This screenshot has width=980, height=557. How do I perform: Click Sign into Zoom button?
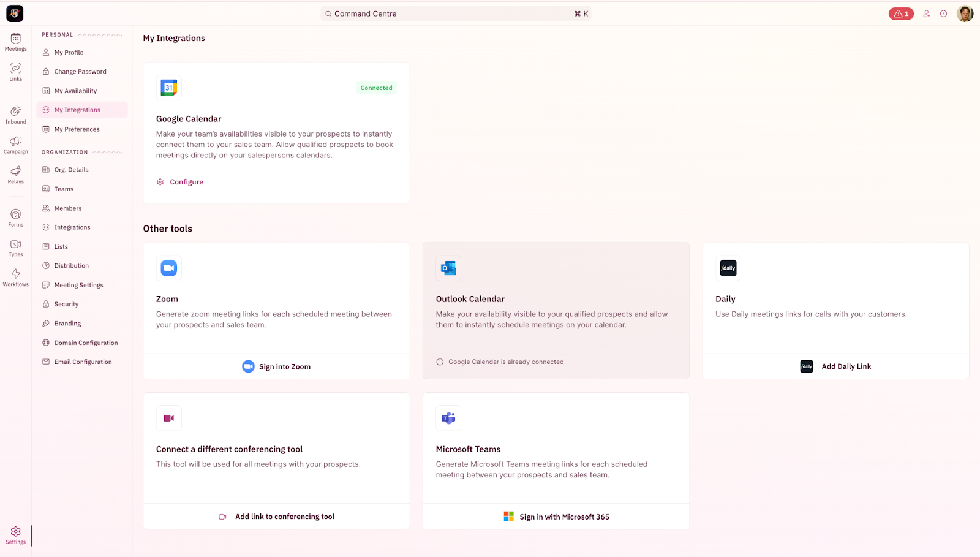277,366
